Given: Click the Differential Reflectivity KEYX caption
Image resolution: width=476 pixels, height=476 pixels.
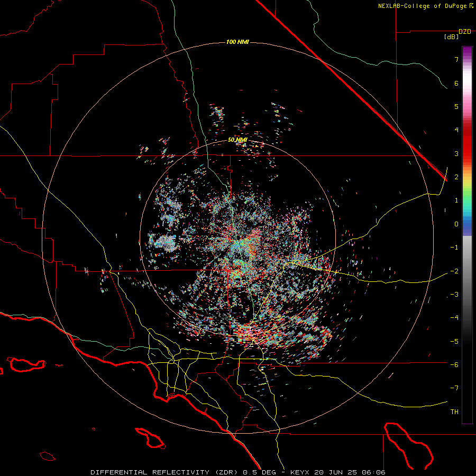Looking at the screenshot, I should [238, 472].
